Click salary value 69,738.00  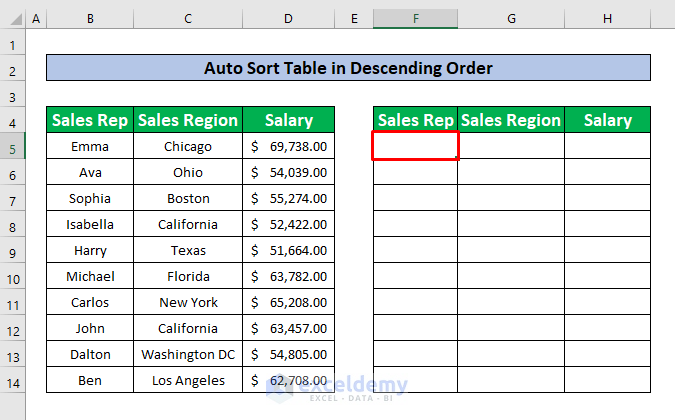pyautogui.click(x=298, y=146)
